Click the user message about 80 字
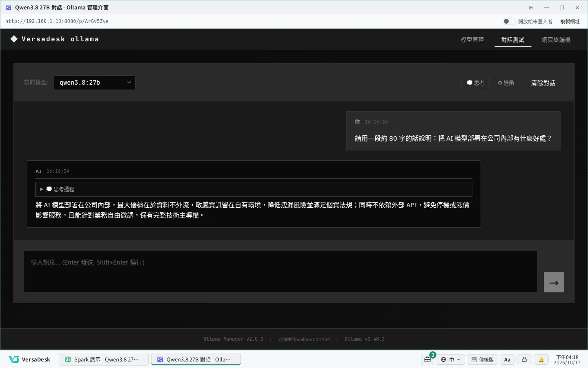Viewport: 588px width, 368px height. tap(453, 138)
